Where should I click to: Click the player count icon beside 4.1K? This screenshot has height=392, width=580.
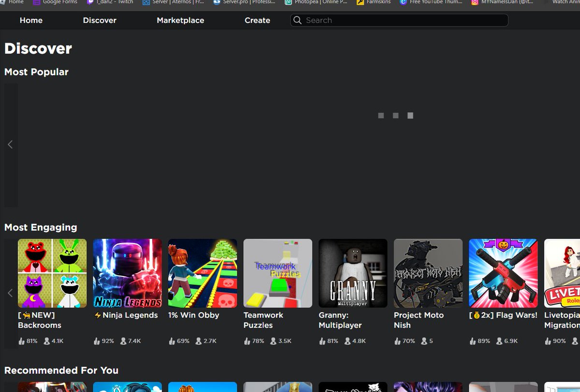[47, 341]
